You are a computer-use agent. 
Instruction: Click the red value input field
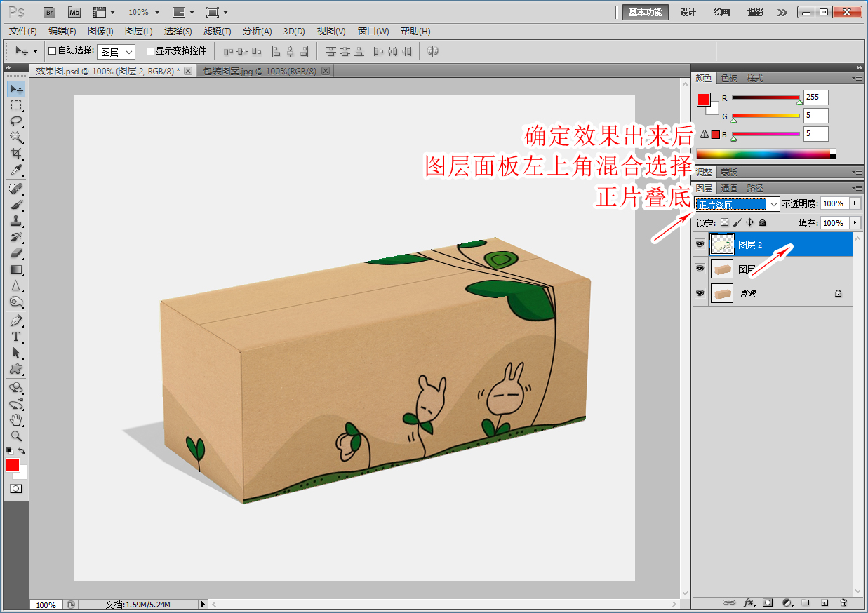point(815,97)
